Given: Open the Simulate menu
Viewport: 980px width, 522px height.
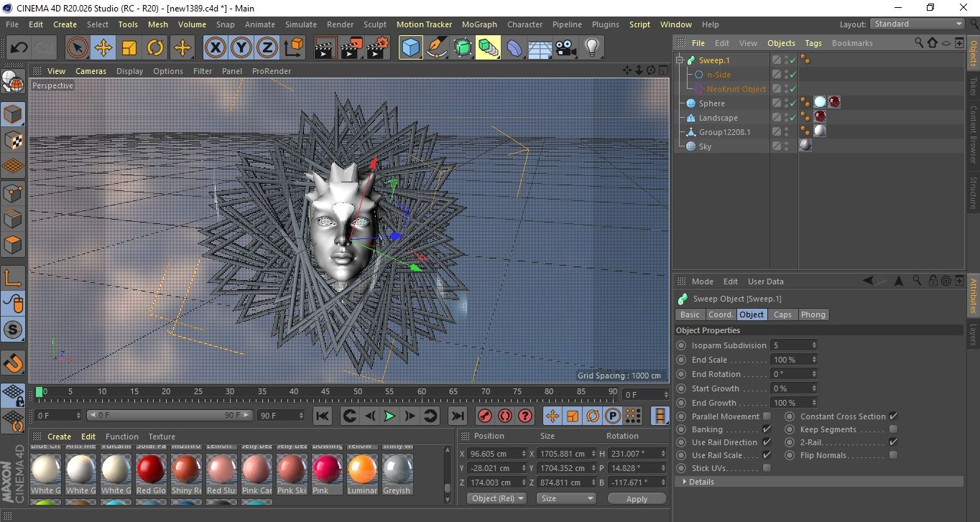Looking at the screenshot, I should click(300, 24).
